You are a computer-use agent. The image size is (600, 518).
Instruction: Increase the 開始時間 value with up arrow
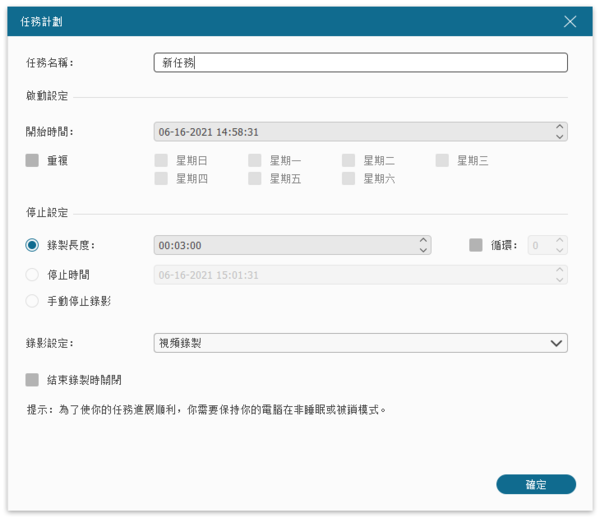(x=560, y=127)
